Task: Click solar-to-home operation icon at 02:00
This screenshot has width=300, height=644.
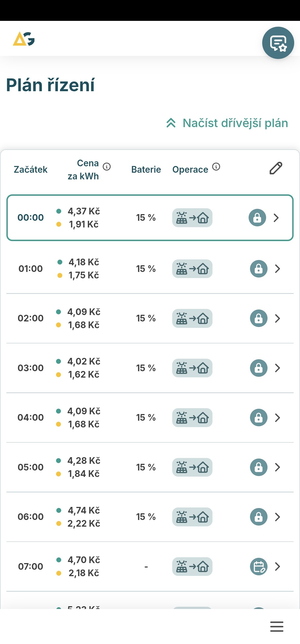Action: coord(192,318)
